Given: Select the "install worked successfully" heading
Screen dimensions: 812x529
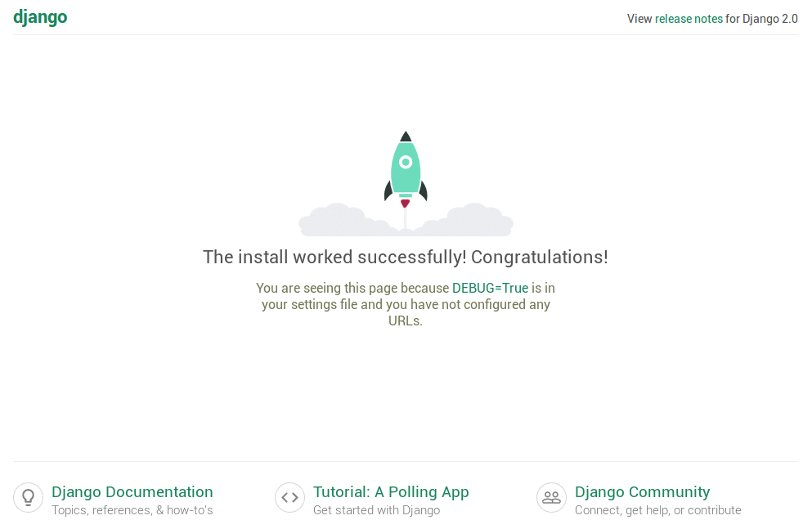Looking at the screenshot, I should 405,257.
